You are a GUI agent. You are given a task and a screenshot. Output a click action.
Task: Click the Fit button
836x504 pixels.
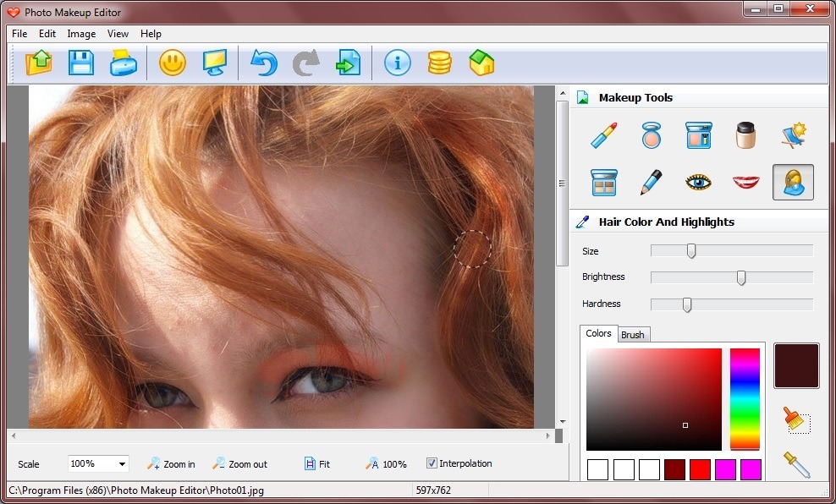coord(317,463)
